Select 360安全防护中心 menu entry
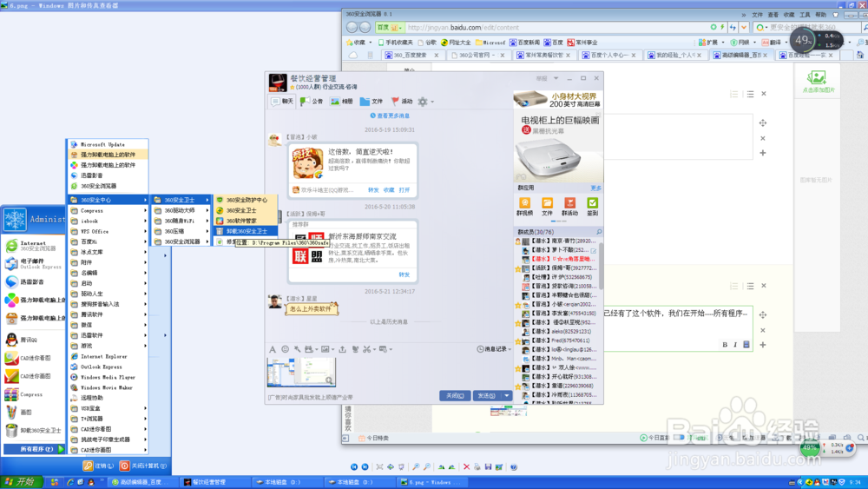The height and width of the screenshot is (489, 868). (246, 200)
